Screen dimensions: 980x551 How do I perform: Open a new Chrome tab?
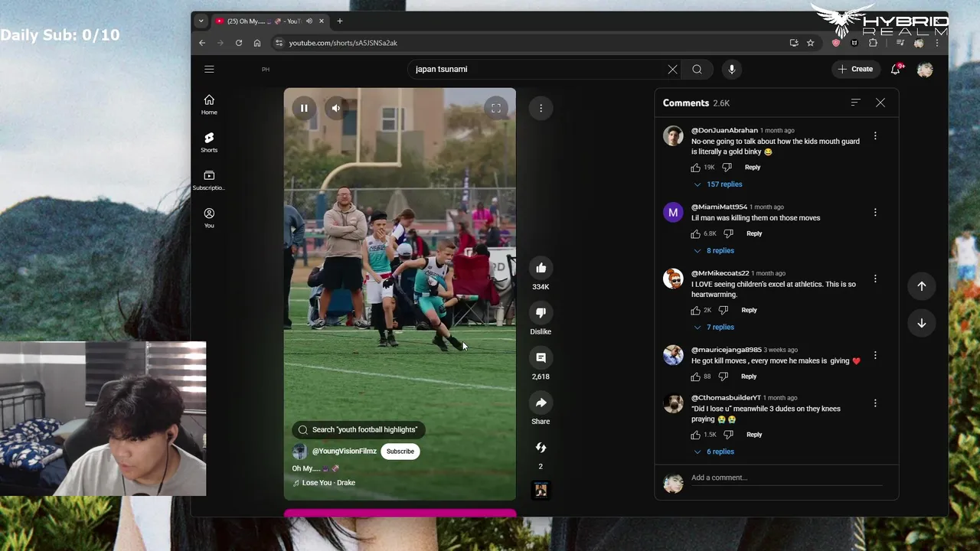tap(340, 21)
